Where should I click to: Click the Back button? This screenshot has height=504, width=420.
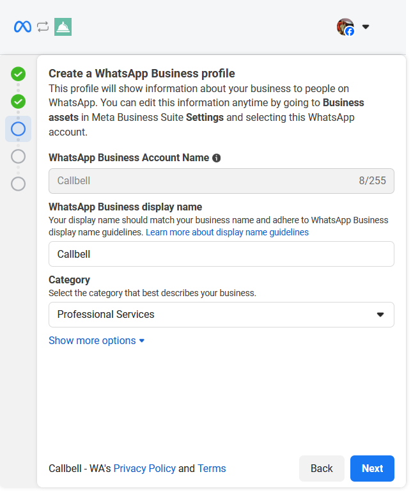322,469
